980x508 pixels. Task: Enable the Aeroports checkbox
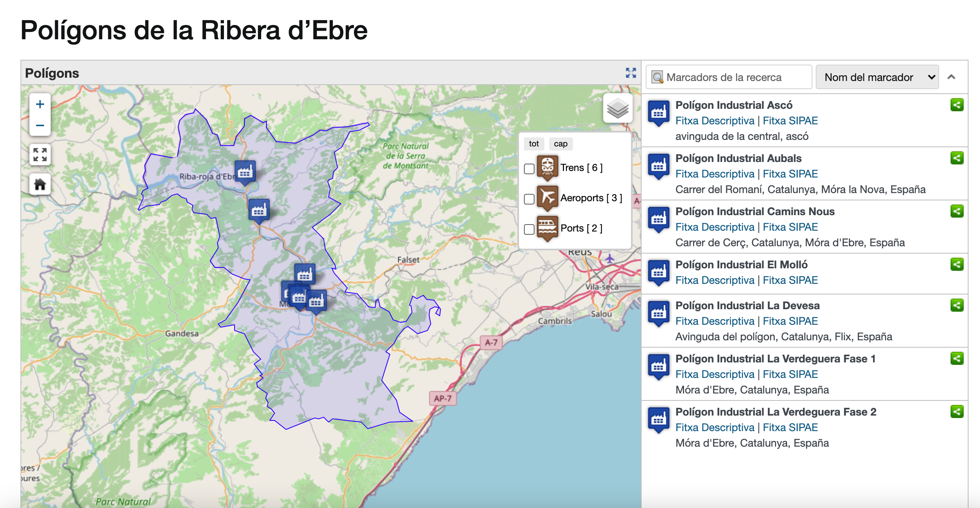pyautogui.click(x=529, y=199)
